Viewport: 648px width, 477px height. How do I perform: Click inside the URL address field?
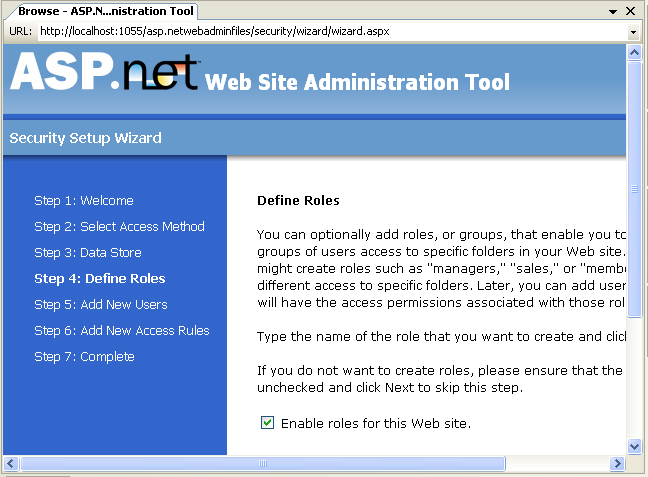[x=330, y=31]
